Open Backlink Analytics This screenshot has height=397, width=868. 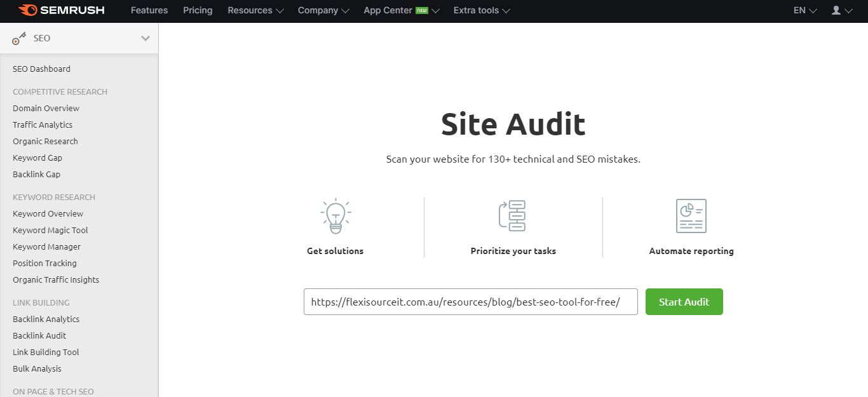click(x=46, y=319)
